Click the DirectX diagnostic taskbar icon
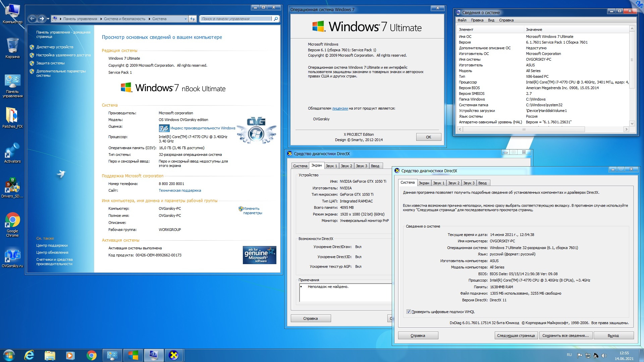This screenshot has height=362, width=644. point(173,355)
